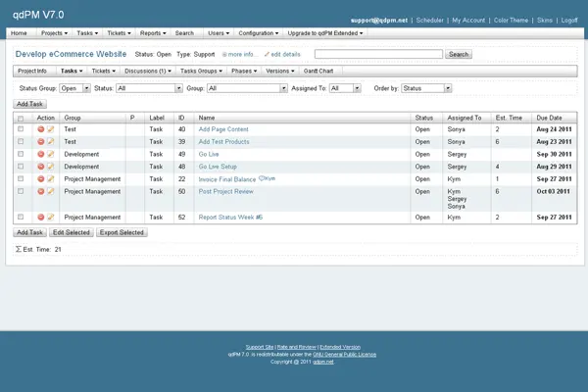This screenshot has height=392, width=588.
Task: Edit the Add Test Products task
Action: (x=50, y=142)
